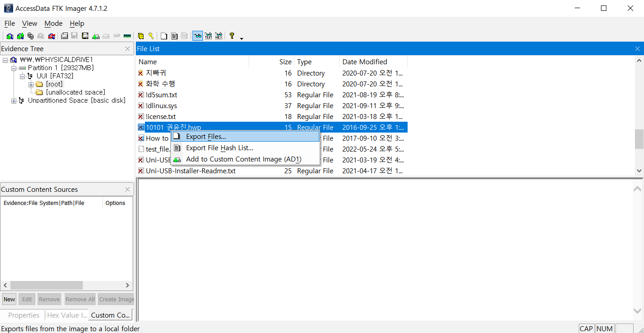Choose Export Files... from context menu

tap(245, 137)
